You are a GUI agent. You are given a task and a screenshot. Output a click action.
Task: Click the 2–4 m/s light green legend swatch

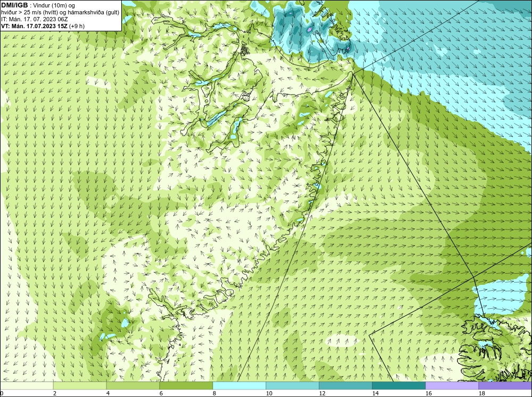80,385
